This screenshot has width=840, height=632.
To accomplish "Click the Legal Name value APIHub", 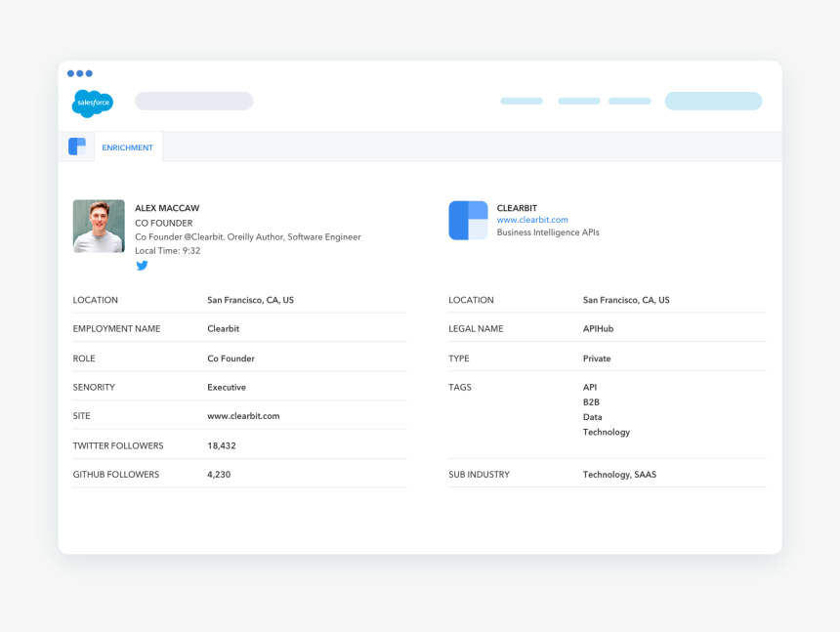I will (599, 329).
